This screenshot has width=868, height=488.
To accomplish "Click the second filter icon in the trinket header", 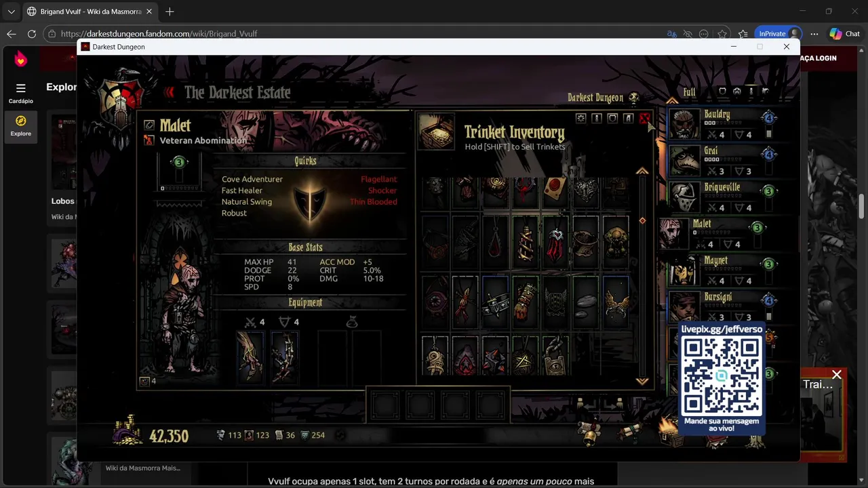I will pos(597,119).
